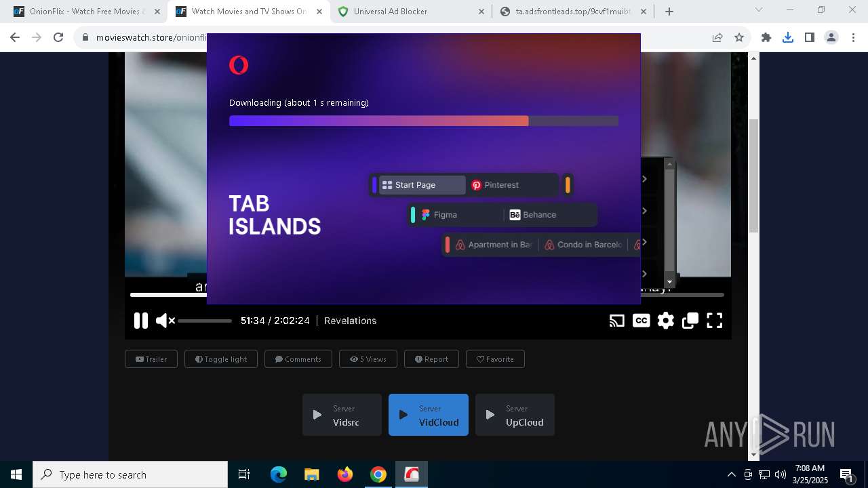Open Opera installer taskbar icon
Image resolution: width=868 pixels, height=488 pixels.
pyautogui.click(x=412, y=474)
